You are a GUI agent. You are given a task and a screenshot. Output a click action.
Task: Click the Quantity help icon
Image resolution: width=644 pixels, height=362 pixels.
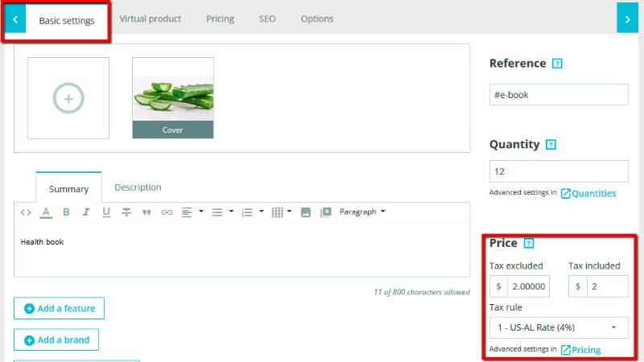[x=551, y=145]
